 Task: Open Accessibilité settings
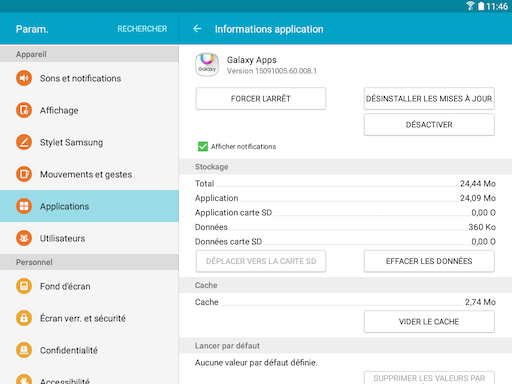click(89, 375)
